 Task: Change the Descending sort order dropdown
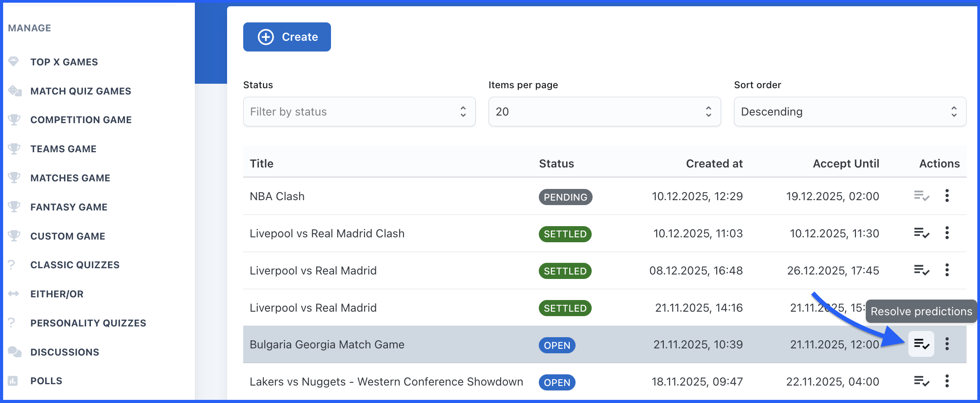[x=850, y=111]
